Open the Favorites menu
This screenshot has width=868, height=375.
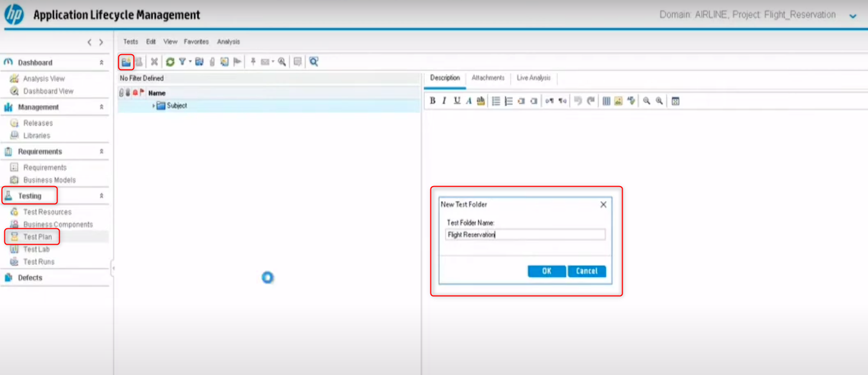[196, 42]
